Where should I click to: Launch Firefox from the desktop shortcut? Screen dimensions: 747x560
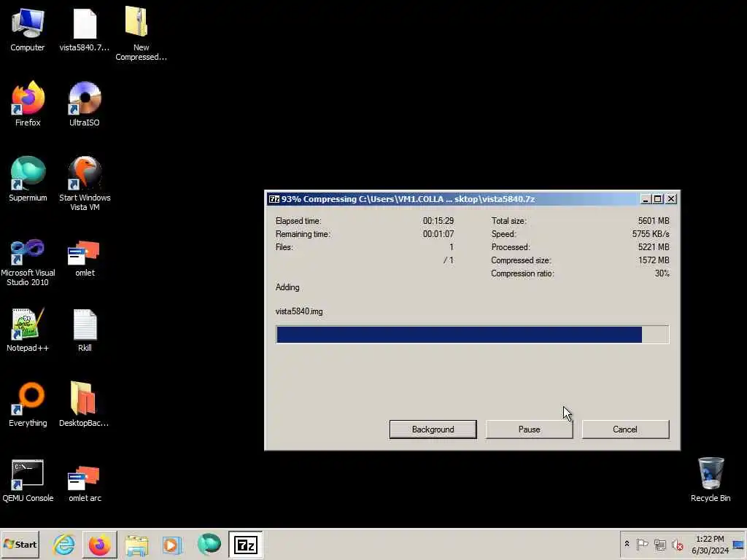pyautogui.click(x=28, y=104)
